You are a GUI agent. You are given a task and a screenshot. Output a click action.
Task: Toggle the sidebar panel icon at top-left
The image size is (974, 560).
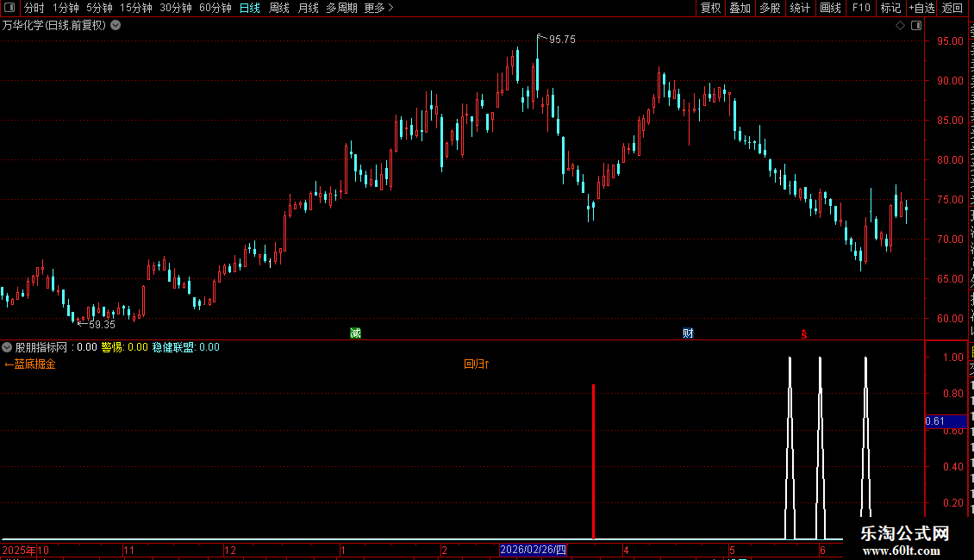(x=9, y=8)
